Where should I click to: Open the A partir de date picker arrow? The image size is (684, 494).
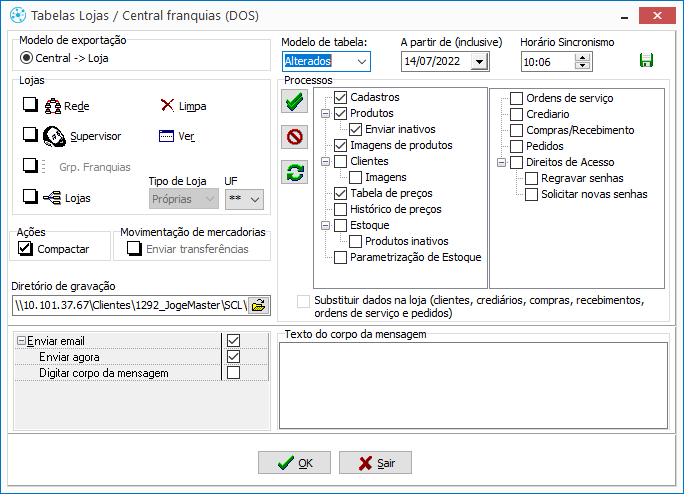coord(479,62)
